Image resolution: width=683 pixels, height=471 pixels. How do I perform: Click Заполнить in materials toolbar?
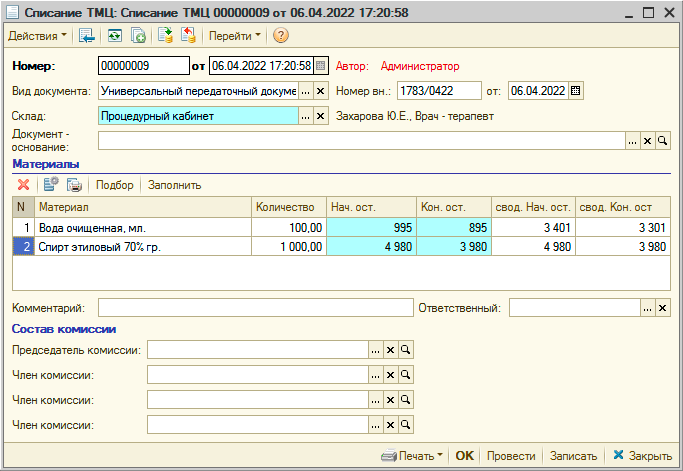175,184
